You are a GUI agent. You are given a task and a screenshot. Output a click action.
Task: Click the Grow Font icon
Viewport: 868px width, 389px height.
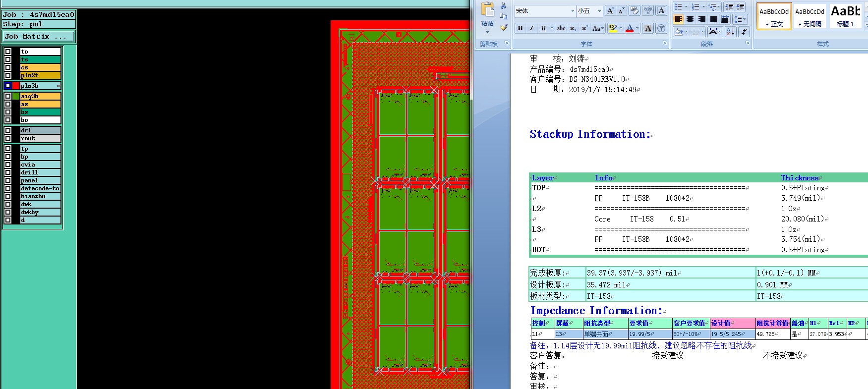point(611,10)
